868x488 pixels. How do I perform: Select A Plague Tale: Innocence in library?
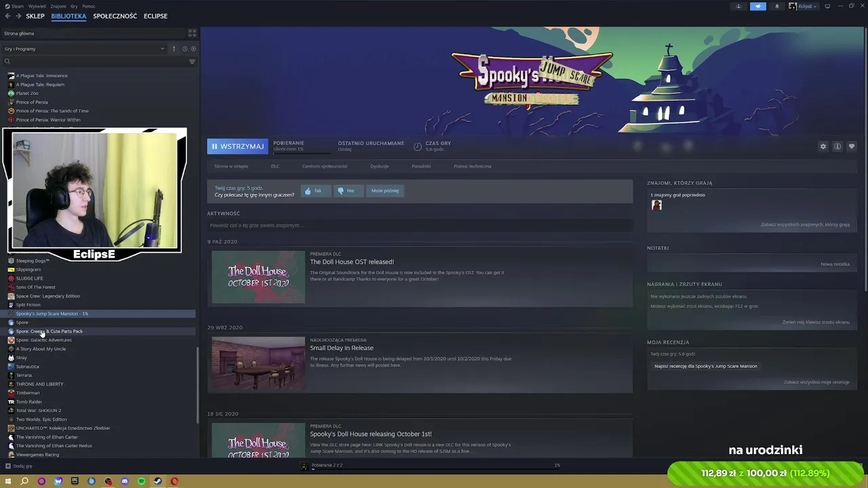[x=41, y=76]
